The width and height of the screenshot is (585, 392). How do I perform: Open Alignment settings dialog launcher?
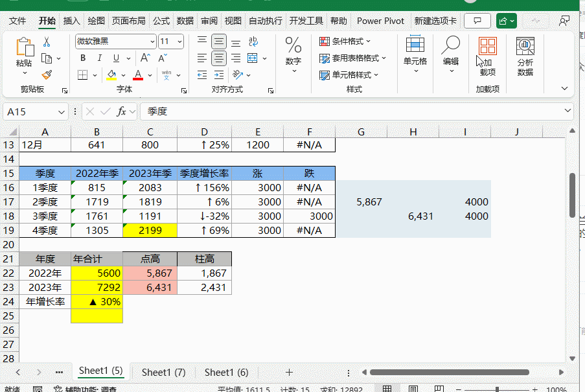[271, 91]
